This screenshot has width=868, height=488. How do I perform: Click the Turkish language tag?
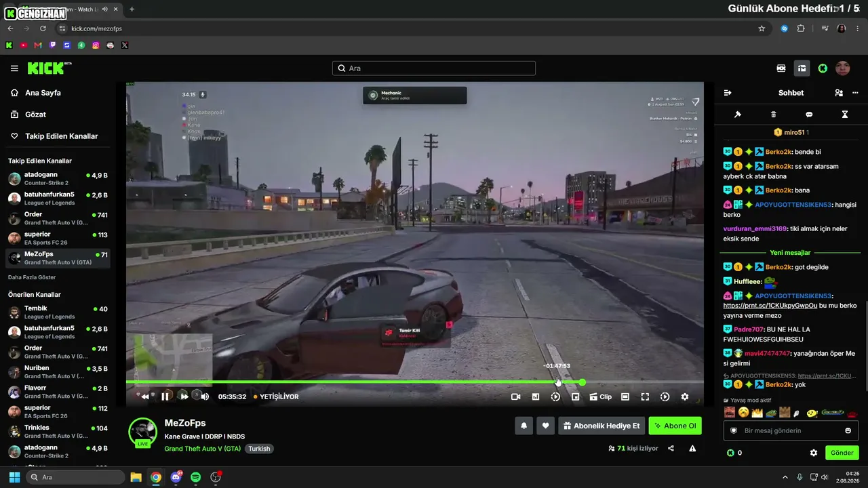pos(258,449)
